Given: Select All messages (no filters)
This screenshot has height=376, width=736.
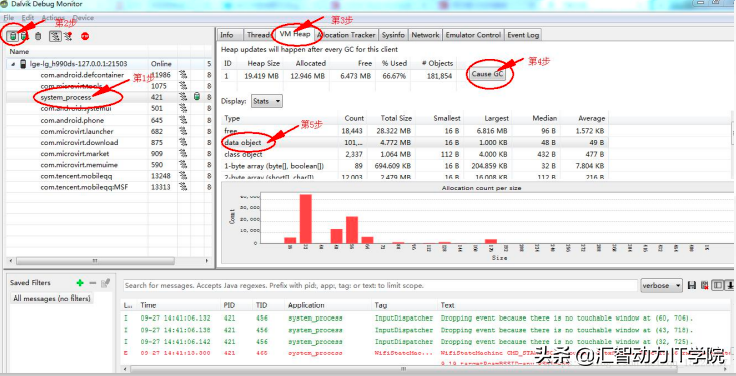Looking at the screenshot, I should pos(52,298).
